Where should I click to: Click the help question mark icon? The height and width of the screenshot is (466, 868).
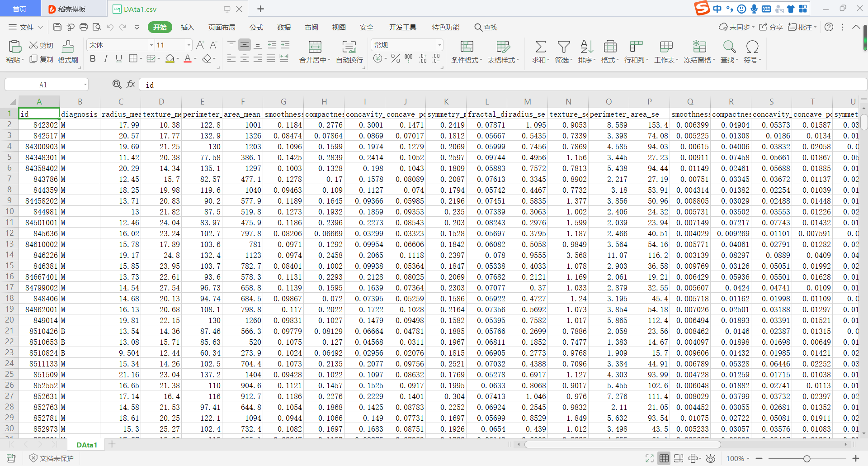pyautogui.click(x=829, y=27)
